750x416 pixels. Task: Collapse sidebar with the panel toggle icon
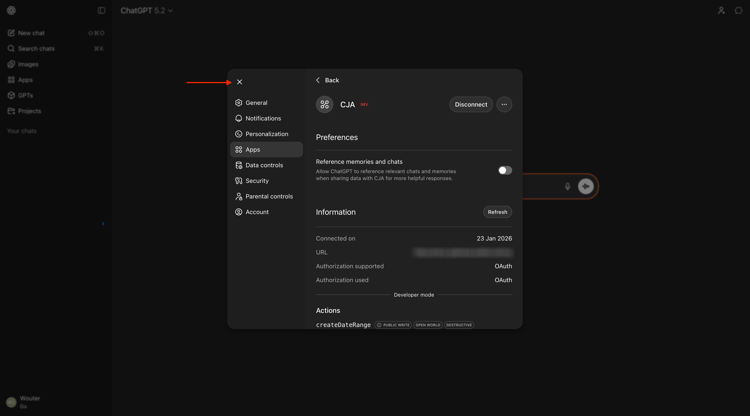pos(101,11)
